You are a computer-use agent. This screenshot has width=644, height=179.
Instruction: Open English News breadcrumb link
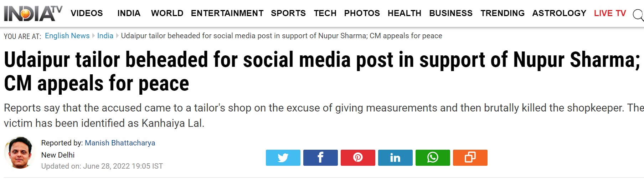[67, 36]
